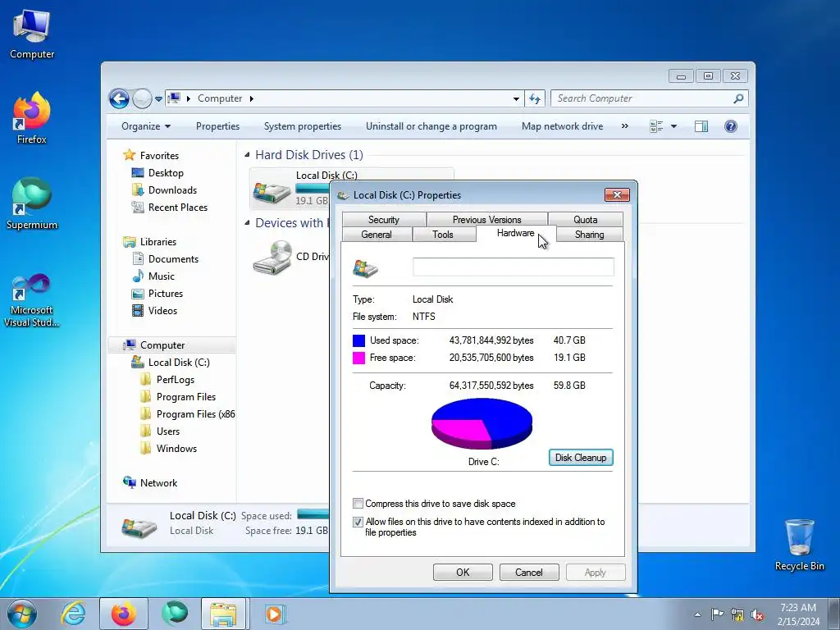The height and width of the screenshot is (630, 840).
Task: Click the Disk Cleanup button
Action: (x=581, y=458)
